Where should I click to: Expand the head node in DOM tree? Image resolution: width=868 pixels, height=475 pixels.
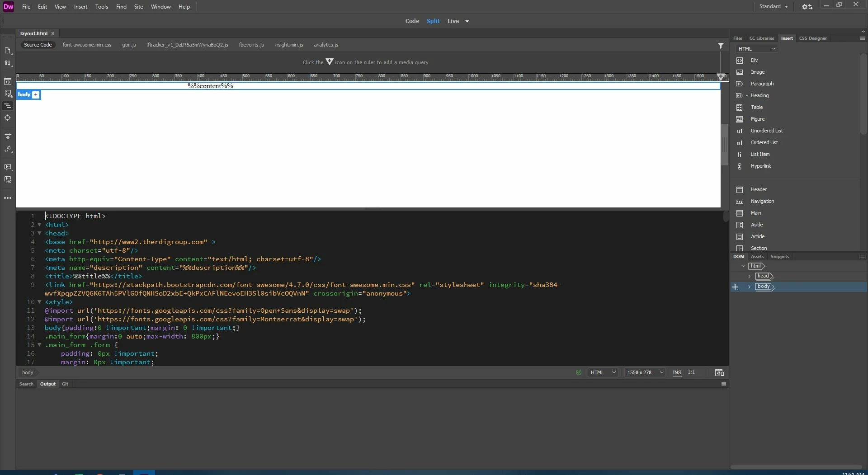(x=749, y=276)
